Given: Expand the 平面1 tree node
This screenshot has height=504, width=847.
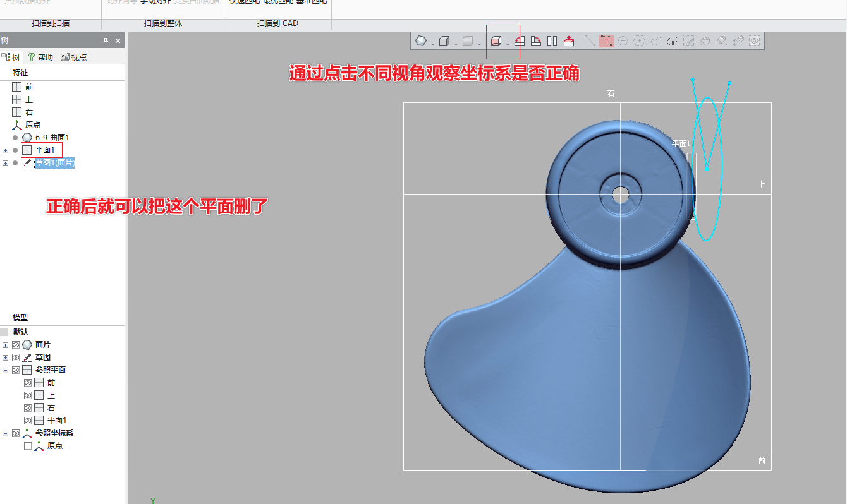Looking at the screenshot, I should coord(5,150).
